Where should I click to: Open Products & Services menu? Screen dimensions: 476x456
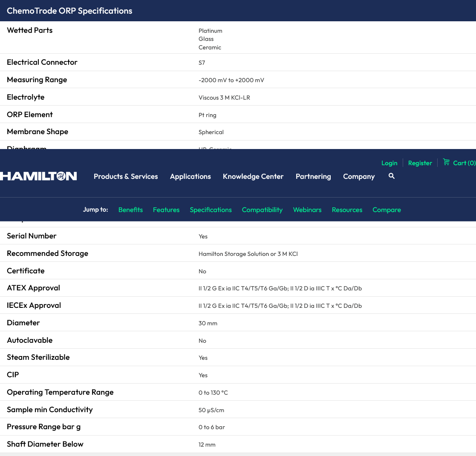[126, 176]
